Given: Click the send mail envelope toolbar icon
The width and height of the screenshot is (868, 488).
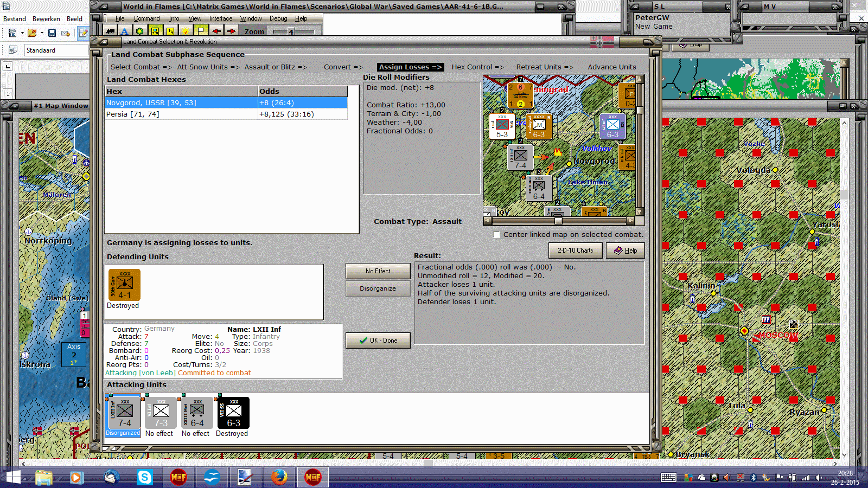Looking at the screenshot, I should [x=66, y=33].
